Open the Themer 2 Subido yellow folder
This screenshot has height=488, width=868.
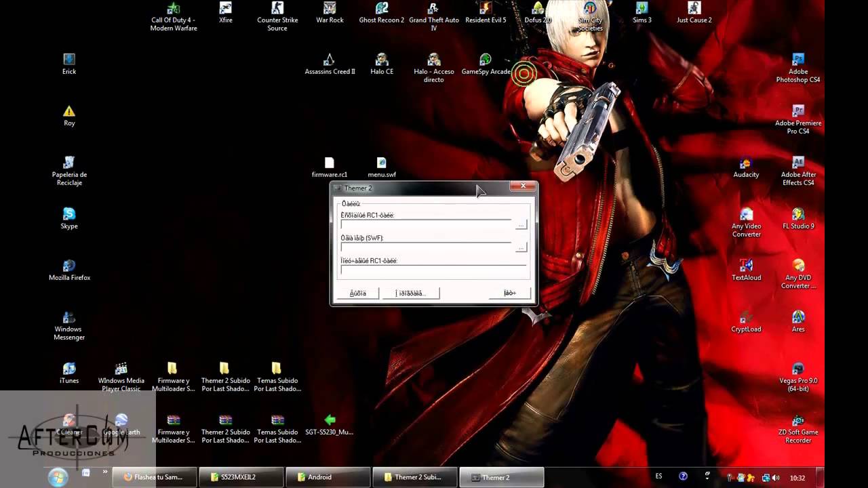pyautogui.click(x=226, y=377)
